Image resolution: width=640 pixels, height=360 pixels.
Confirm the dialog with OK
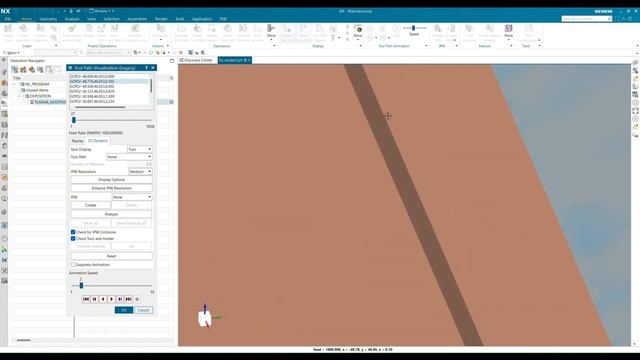[124, 310]
